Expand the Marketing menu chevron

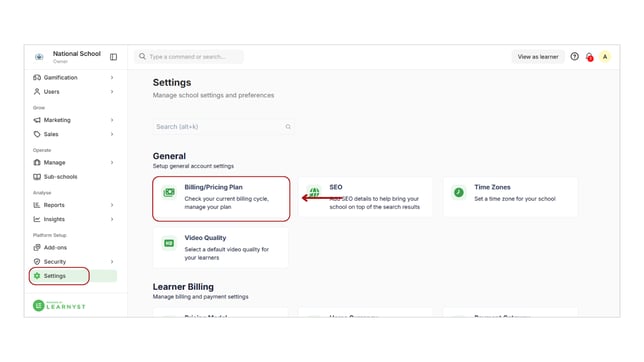(x=112, y=120)
